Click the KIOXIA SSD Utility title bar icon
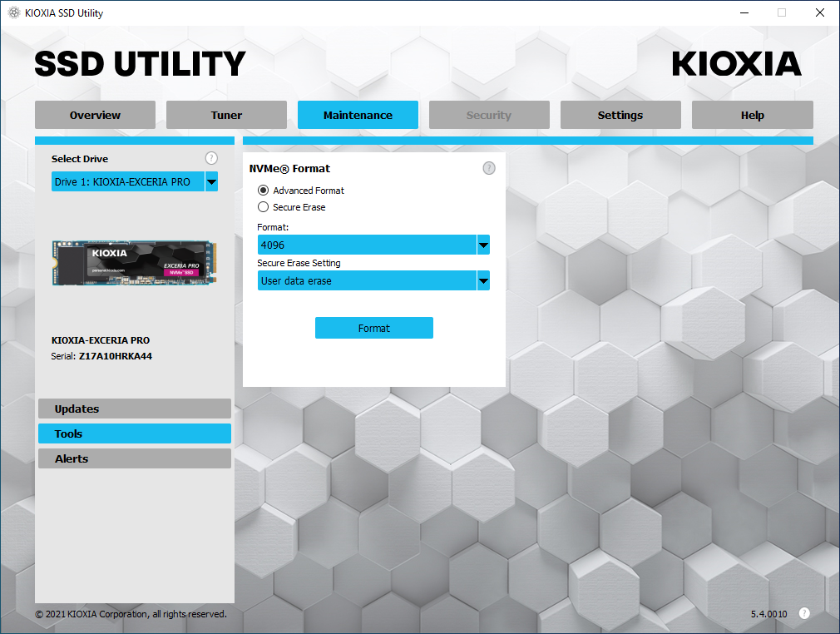The height and width of the screenshot is (634, 840). coord(14,12)
